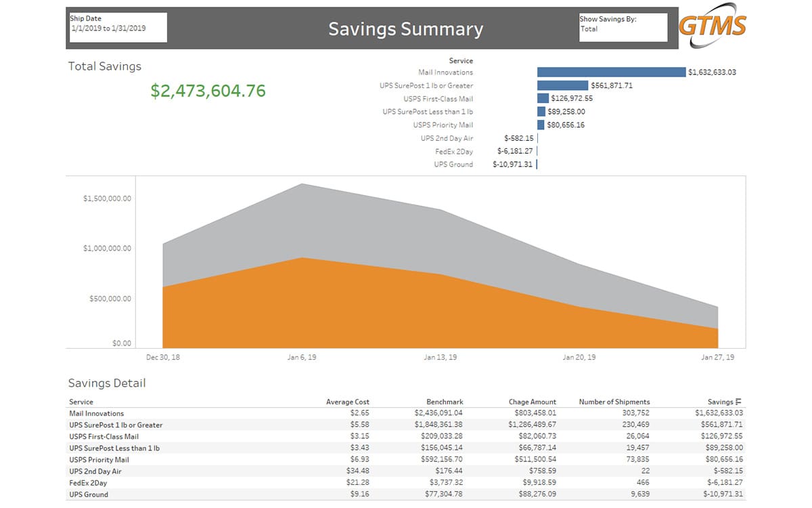Click the 303,752 shipments cell

(636, 413)
